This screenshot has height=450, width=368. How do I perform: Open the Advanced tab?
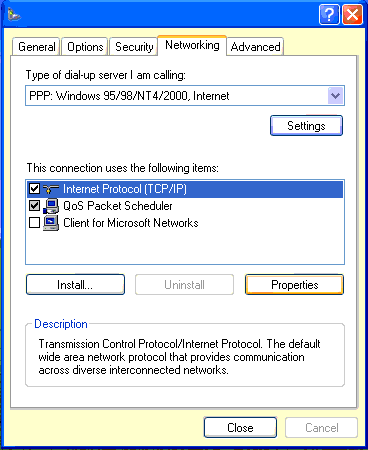click(255, 47)
